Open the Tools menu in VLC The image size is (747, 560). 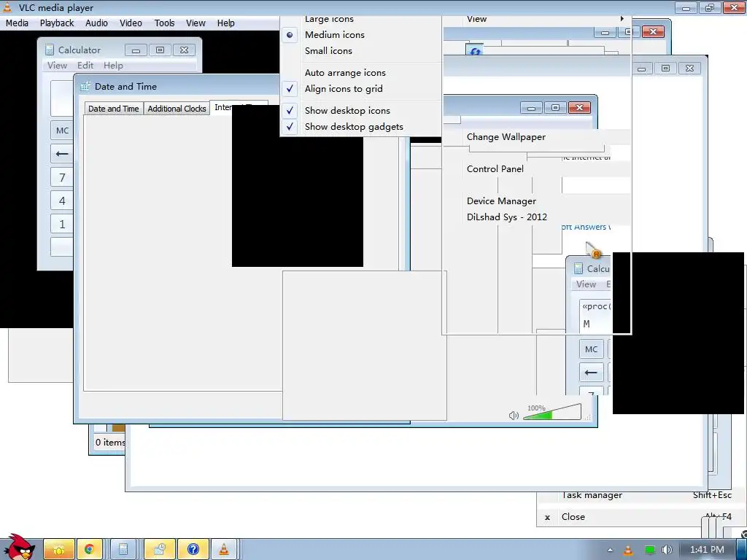coord(164,23)
